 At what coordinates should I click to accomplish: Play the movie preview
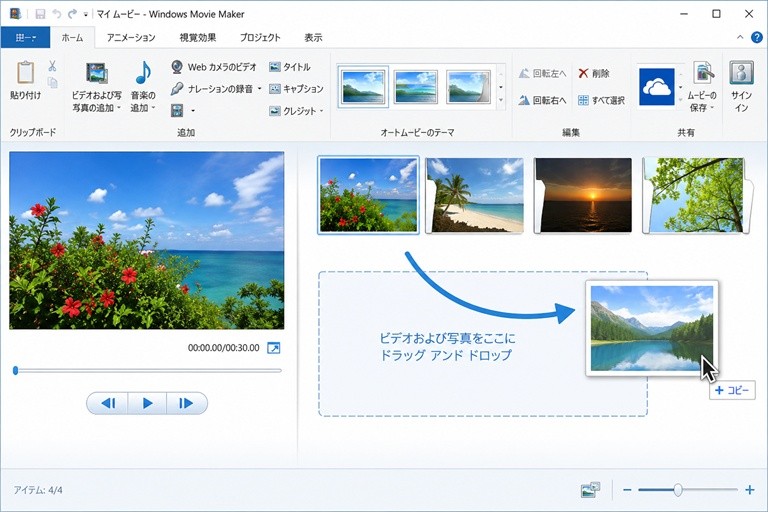pos(147,403)
